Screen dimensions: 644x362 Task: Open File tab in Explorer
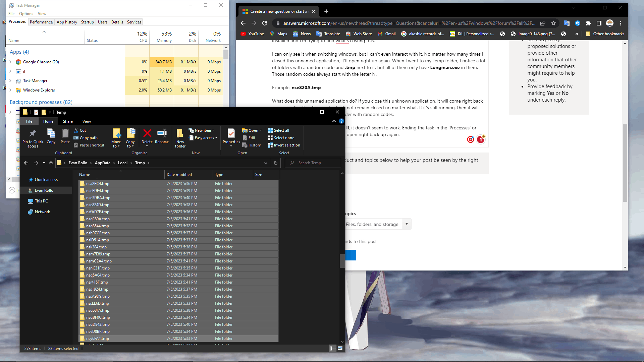tap(29, 121)
